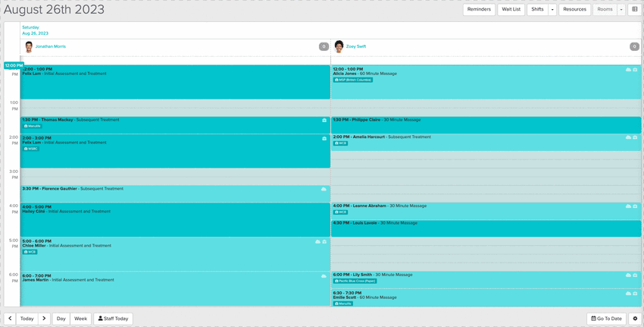Screen dimensions: 644x327
Task: Expand the Shifts dropdown arrow
Action: (552, 10)
